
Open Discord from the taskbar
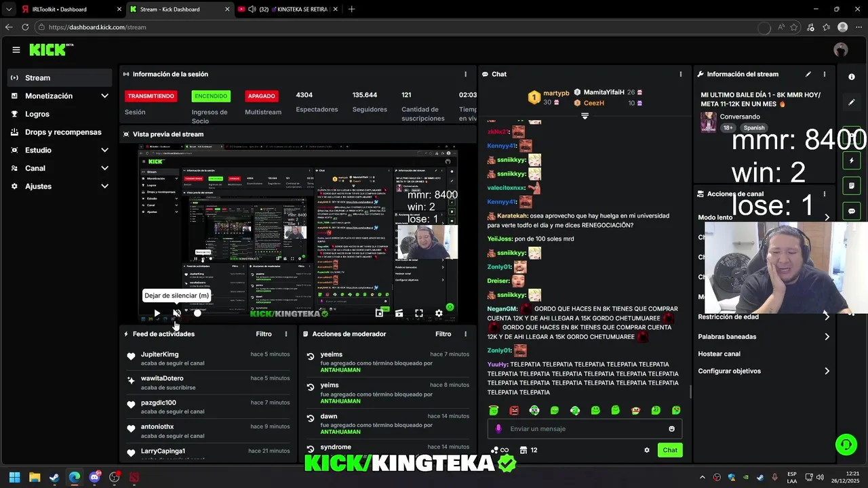(94, 477)
